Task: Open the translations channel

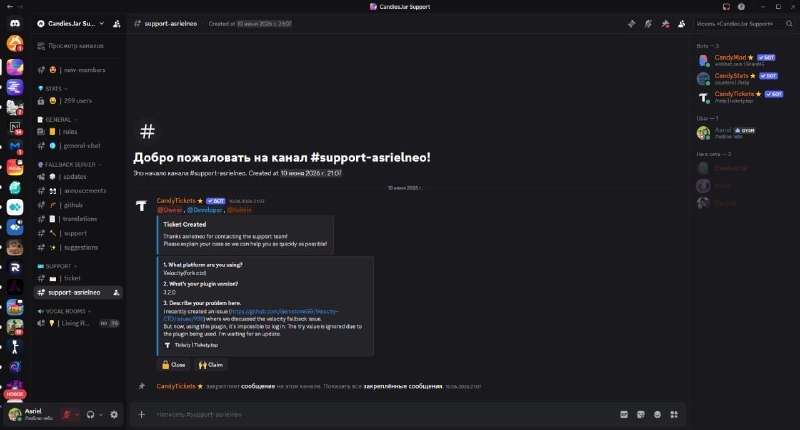Action: [78, 219]
